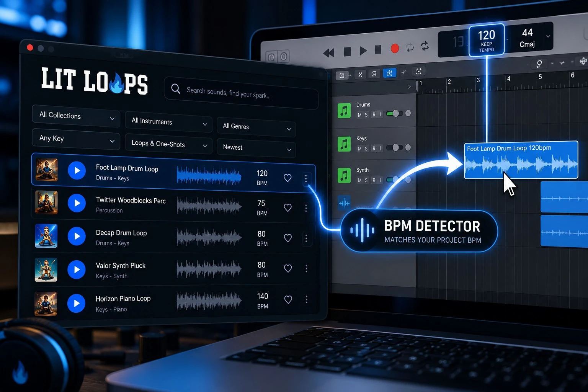Mute the Keys track
This screenshot has height=392, width=588.
(359, 149)
